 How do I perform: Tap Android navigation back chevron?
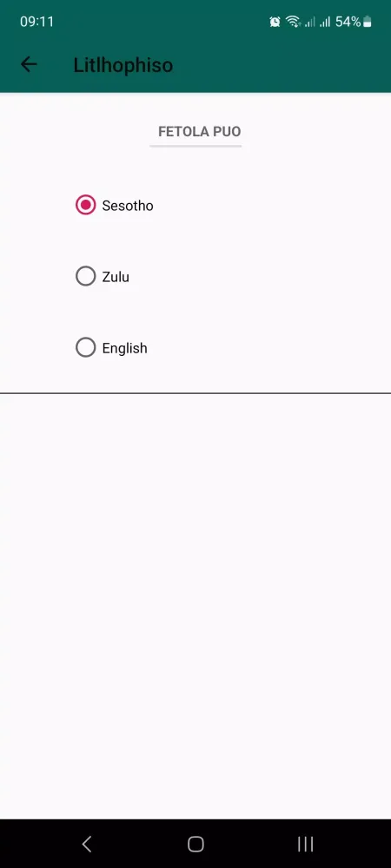tap(86, 844)
